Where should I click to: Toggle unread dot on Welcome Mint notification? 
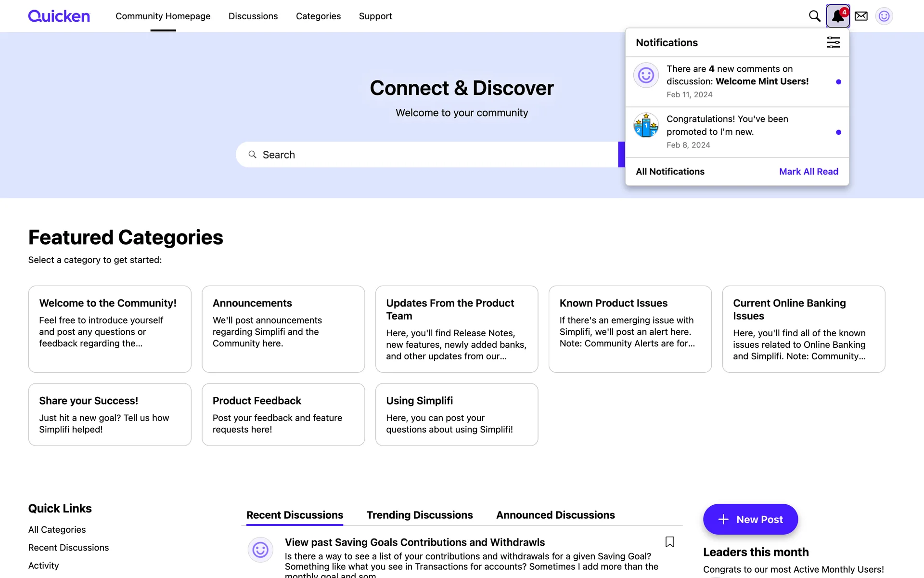838,82
